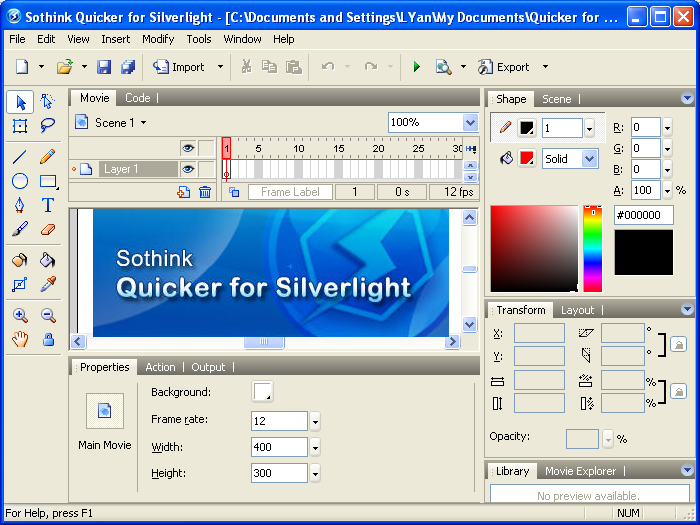The image size is (700, 525).
Task: Click the Background color swatch
Action: tap(262, 392)
